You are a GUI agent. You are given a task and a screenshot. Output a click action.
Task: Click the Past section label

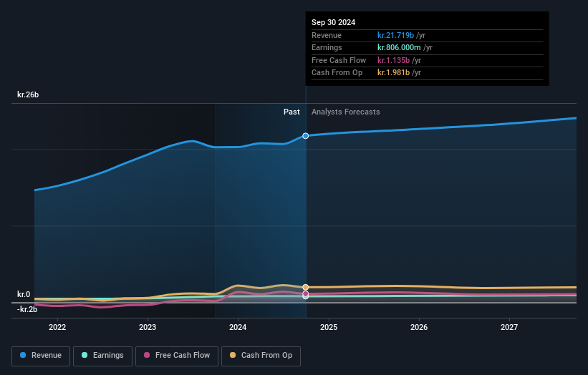point(291,112)
